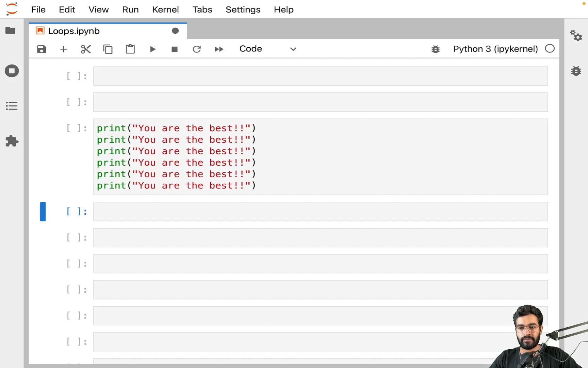Interrupt the kernel with the stop icon
Screen dimensions: 588x368
[x=175, y=49]
